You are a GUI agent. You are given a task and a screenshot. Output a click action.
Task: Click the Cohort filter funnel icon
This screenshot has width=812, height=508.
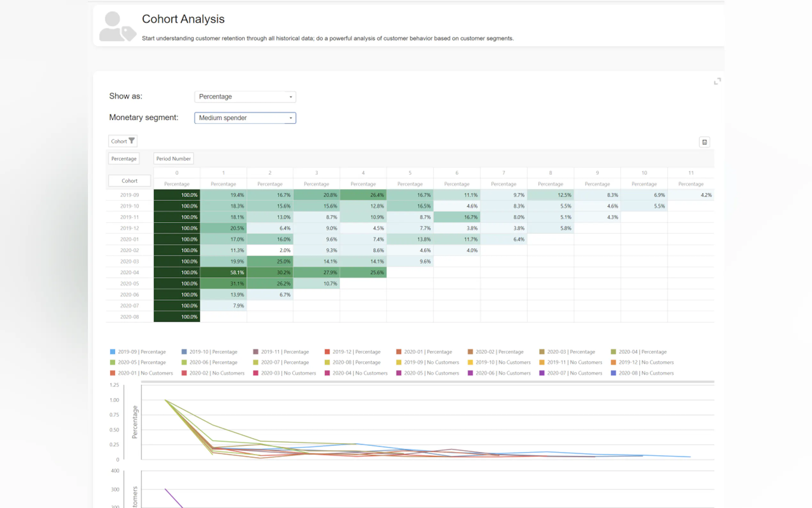coord(132,141)
